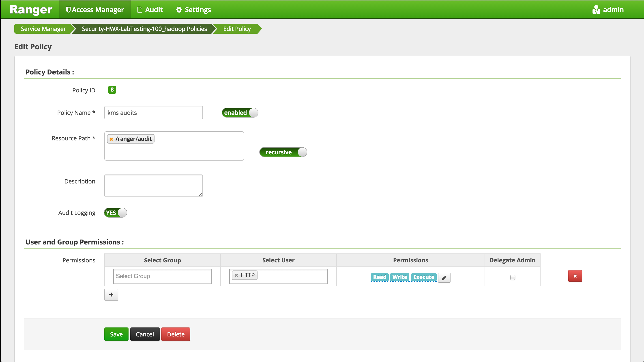Toggle the policy enabled switch
This screenshot has width=644, height=362.
[x=240, y=113]
